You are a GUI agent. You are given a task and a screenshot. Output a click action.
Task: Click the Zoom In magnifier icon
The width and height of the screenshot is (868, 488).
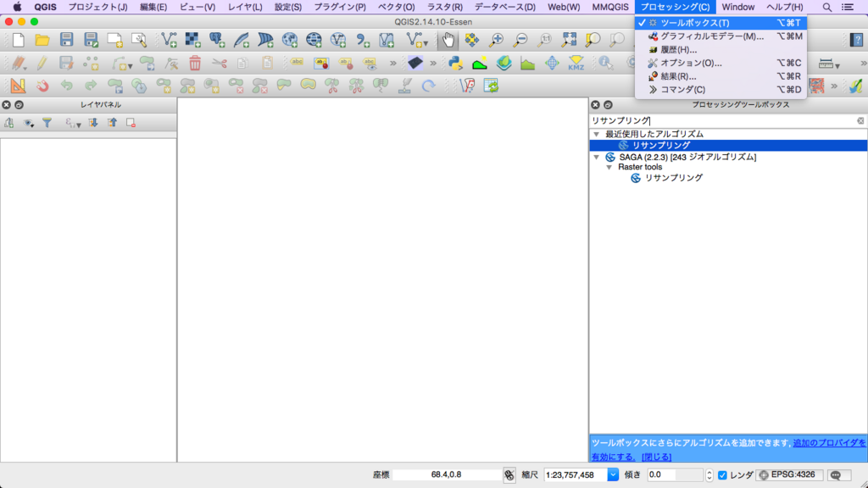click(496, 40)
